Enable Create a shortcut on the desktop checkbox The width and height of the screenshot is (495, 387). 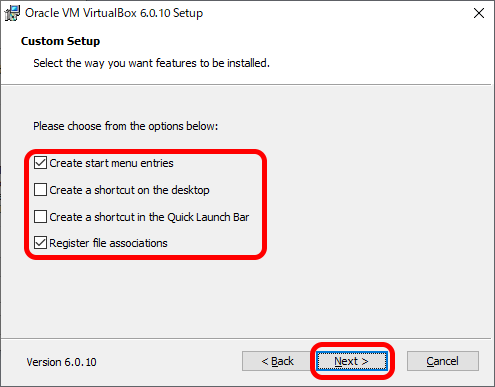click(40, 190)
